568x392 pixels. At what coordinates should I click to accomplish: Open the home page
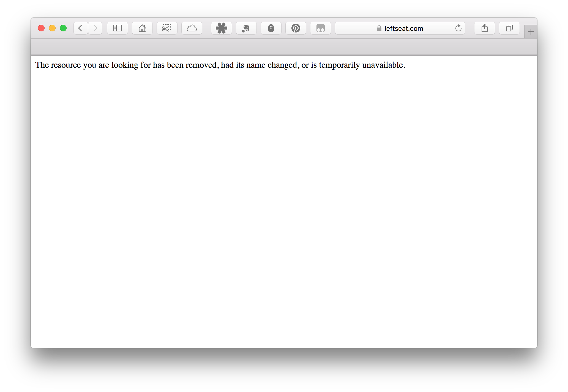click(142, 28)
